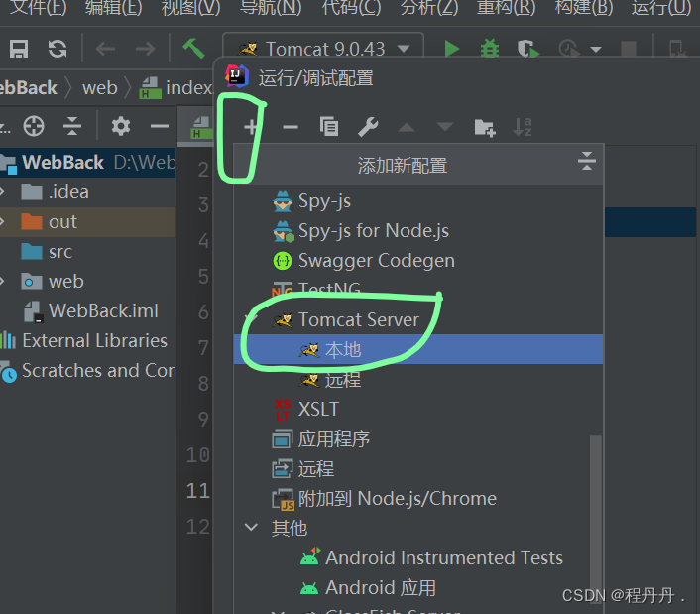
Task: Click the Run with Coverage icon
Action: [x=528, y=49]
